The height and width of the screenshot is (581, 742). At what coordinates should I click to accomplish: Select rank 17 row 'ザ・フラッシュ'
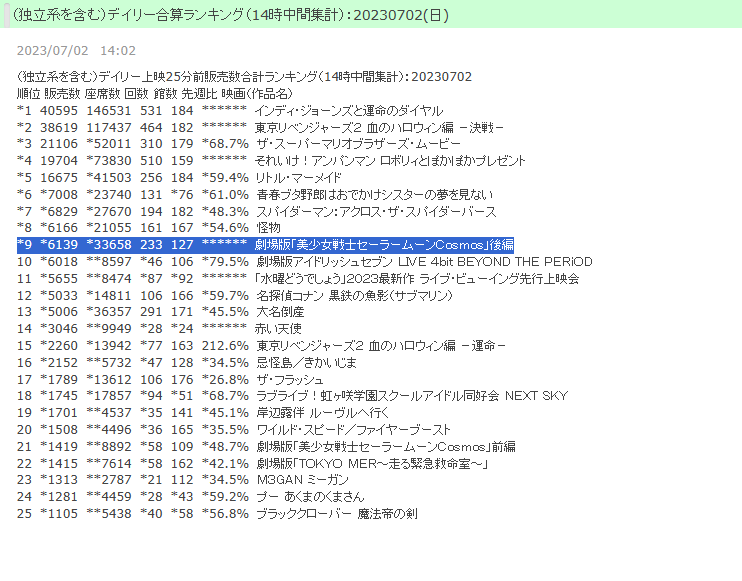170,380
